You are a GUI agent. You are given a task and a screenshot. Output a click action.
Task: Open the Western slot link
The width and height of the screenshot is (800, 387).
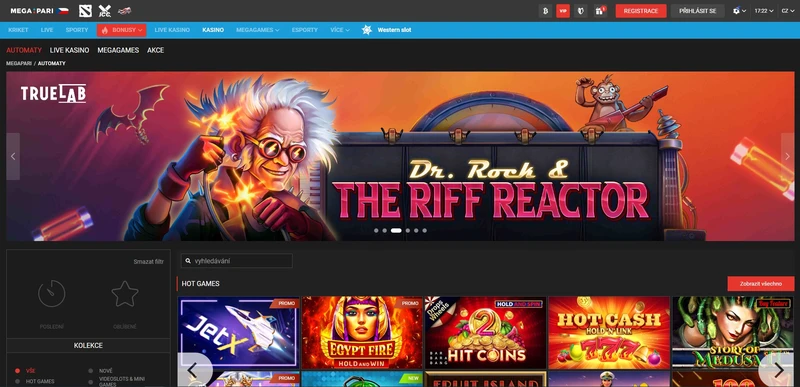(x=394, y=30)
